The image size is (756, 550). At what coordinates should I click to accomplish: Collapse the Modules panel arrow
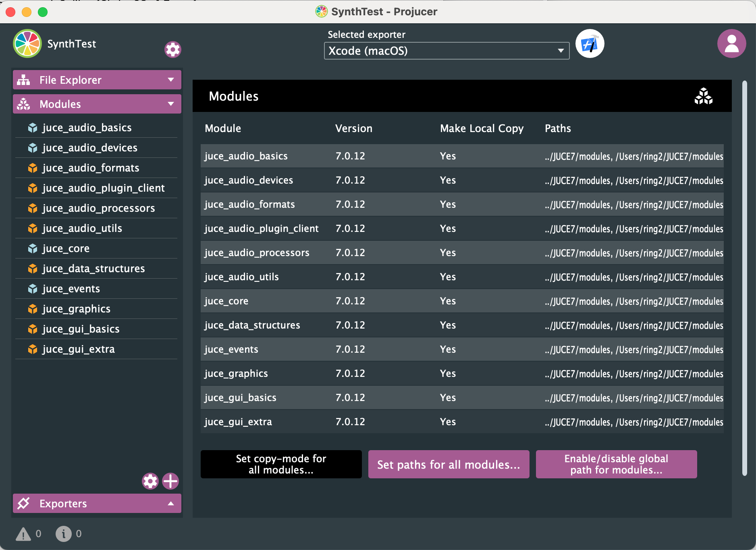171,104
